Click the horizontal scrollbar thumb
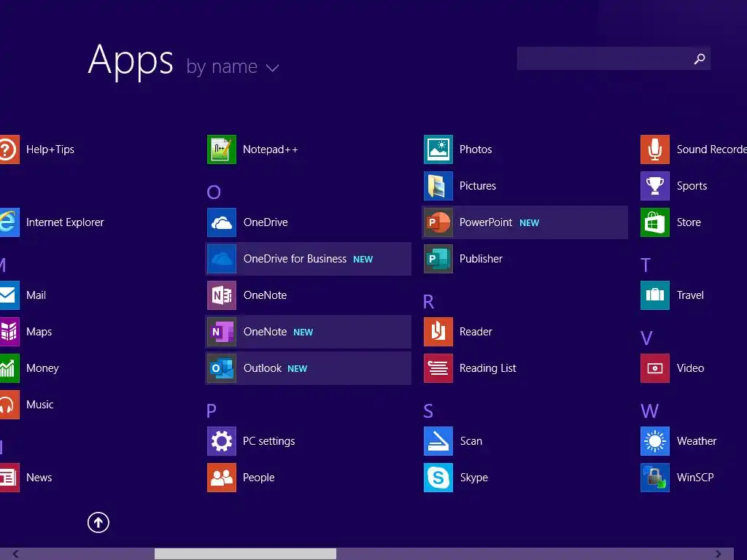This screenshot has width=747, height=560. tap(245, 554)
